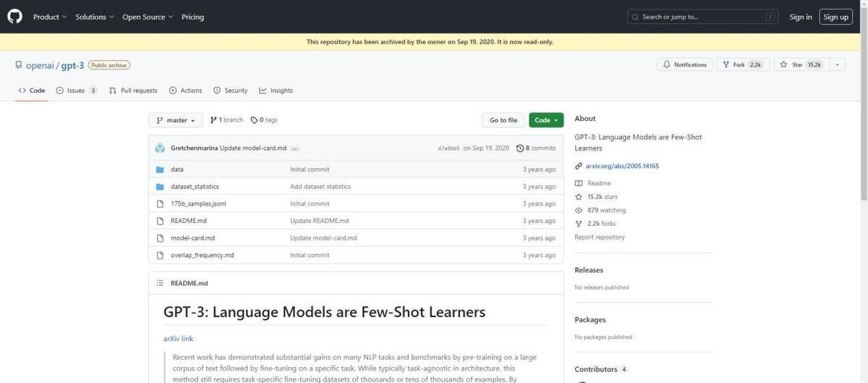Click the dataset_statistics folder icon
This screenshot has width=868, height=383.
[x=160, y=187]
